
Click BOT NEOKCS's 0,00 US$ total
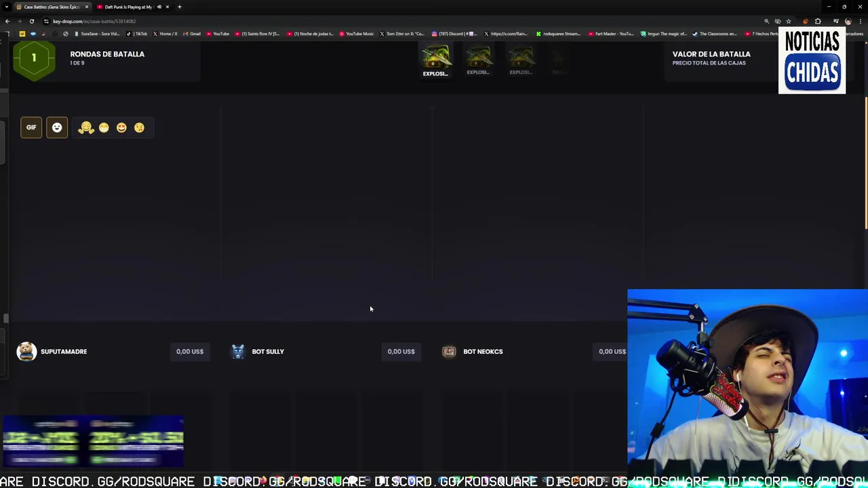612,351
